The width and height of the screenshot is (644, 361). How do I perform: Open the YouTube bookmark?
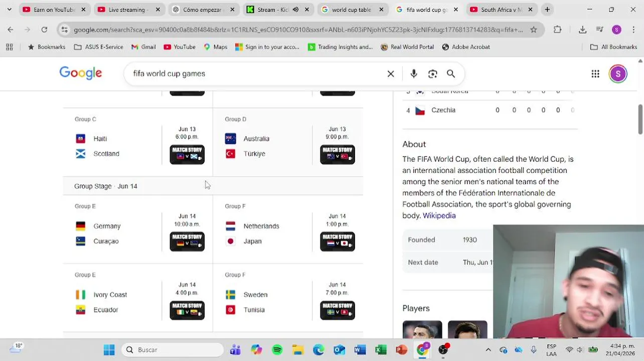pyautogui.click(x=180, y=47)
